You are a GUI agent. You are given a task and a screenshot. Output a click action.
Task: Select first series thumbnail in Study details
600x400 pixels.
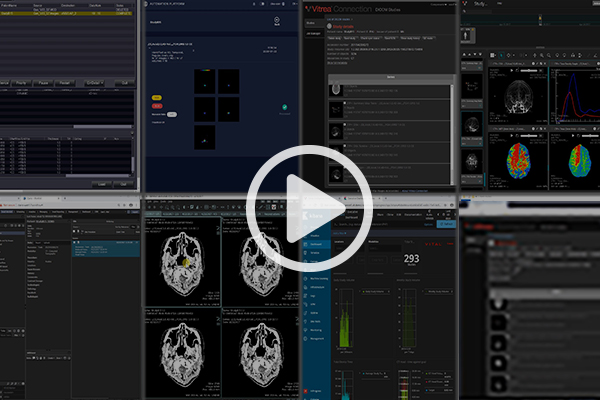pyautogui.click(x=336, y=90)
